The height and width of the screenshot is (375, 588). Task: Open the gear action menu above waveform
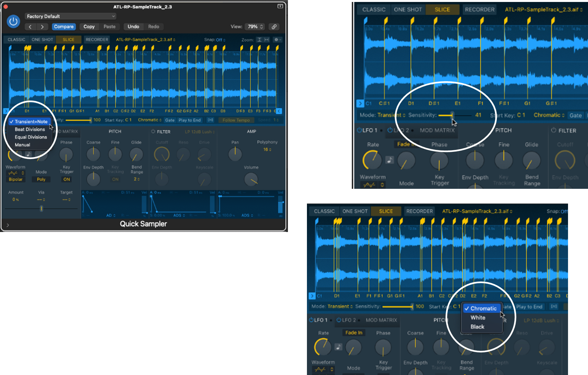[x=277, y=40]
